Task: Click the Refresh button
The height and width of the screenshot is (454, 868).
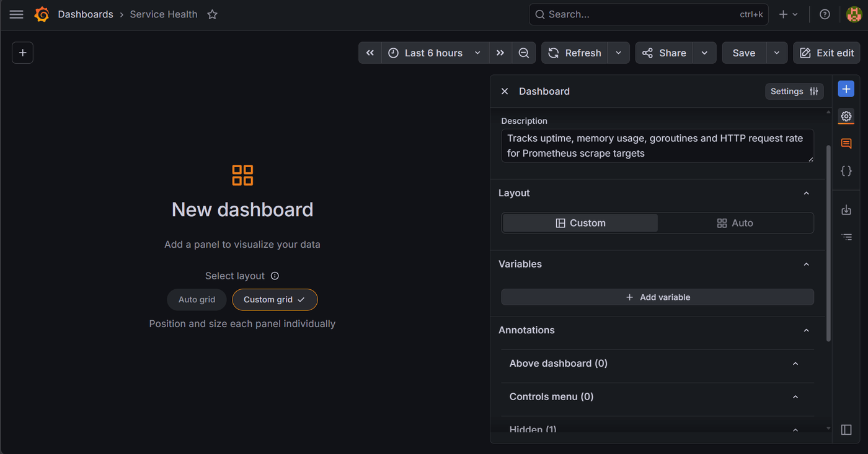Action: (575, 53)
